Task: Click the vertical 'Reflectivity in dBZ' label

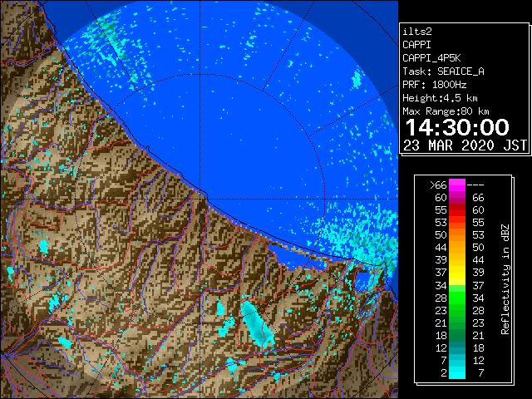Action: click(x=505, y=279)
